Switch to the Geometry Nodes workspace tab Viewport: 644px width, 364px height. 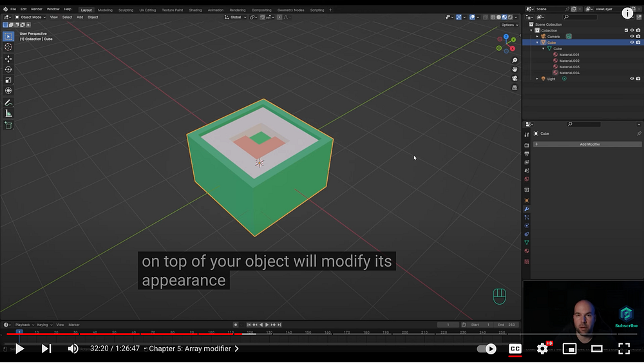coord(290,10)
